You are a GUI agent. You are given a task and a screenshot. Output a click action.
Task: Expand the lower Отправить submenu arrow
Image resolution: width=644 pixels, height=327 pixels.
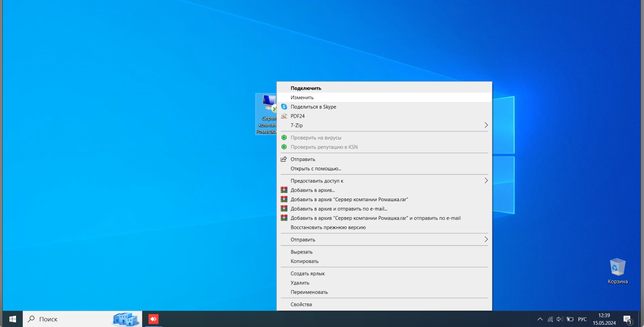pos(486,239)
